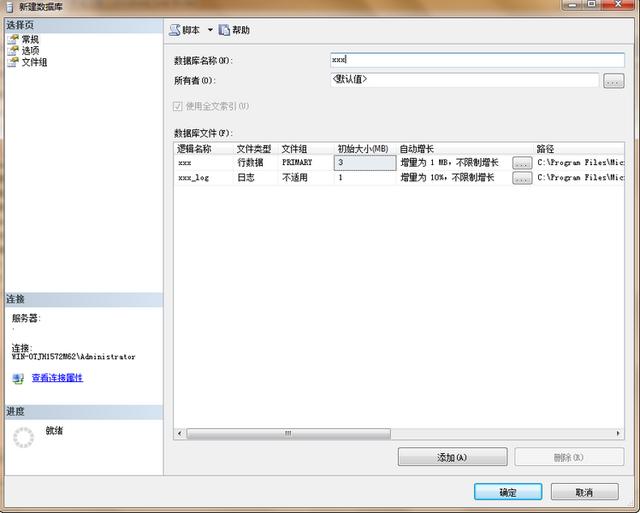Click the 脚本 script icon in toolbar

click(x=175, y=30)
